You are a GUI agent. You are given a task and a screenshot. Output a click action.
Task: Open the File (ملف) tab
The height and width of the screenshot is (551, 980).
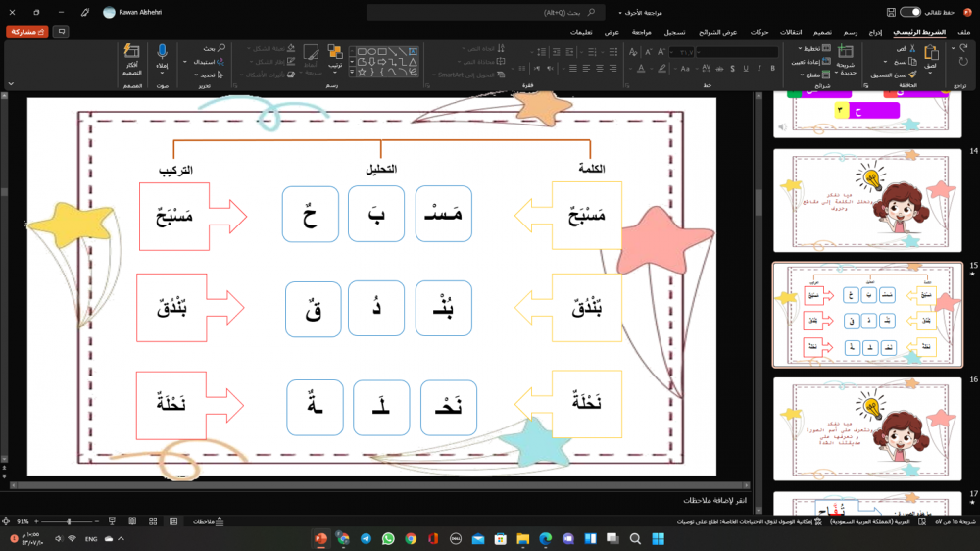coord(963,32)
